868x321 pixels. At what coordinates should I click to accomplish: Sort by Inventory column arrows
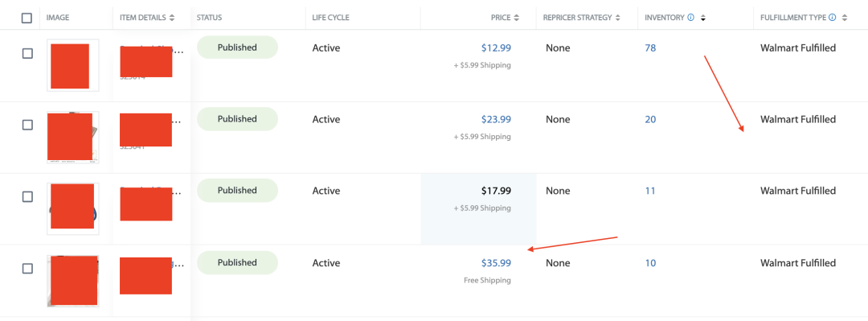[703, 18]
